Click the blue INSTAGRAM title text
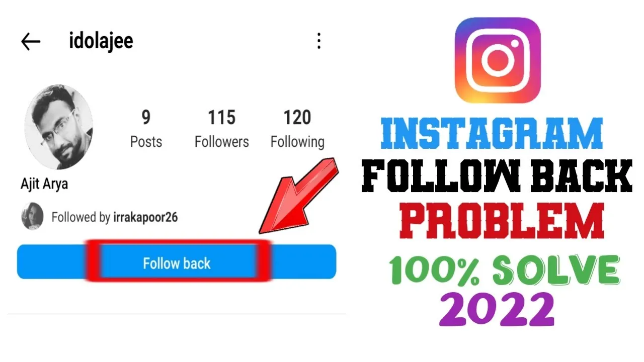This screenshot has height=362, width=644. [492, 133]
